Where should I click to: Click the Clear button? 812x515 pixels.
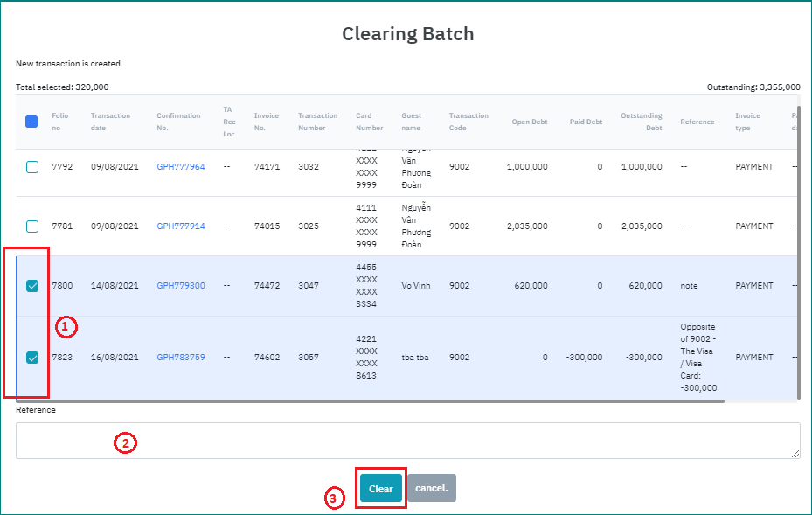coord(380,489)
